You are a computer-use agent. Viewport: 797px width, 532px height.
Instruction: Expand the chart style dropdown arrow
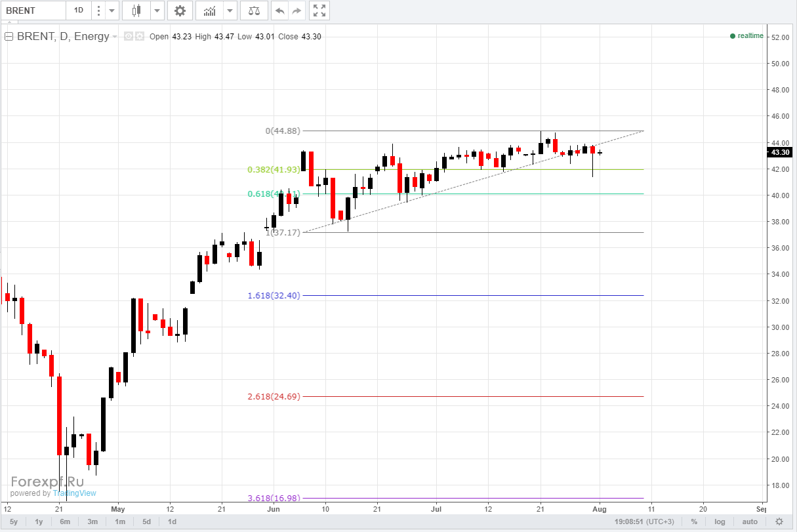(x=157, y=10)
